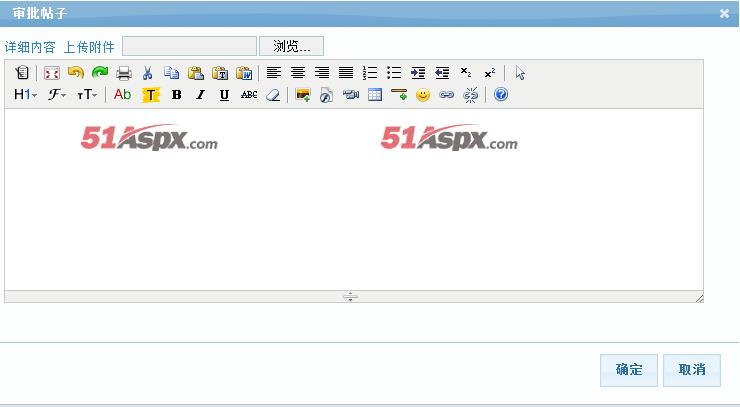Click inside the editor content area
Screen dimensions: 740x407
click(x=354, y=199)
